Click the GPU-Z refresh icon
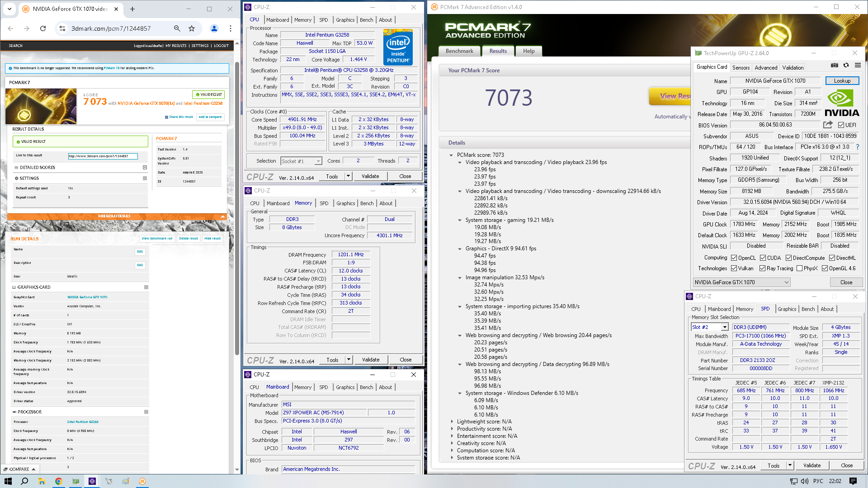The height and width of the screenshot is (488, 868). pos(846,66)
